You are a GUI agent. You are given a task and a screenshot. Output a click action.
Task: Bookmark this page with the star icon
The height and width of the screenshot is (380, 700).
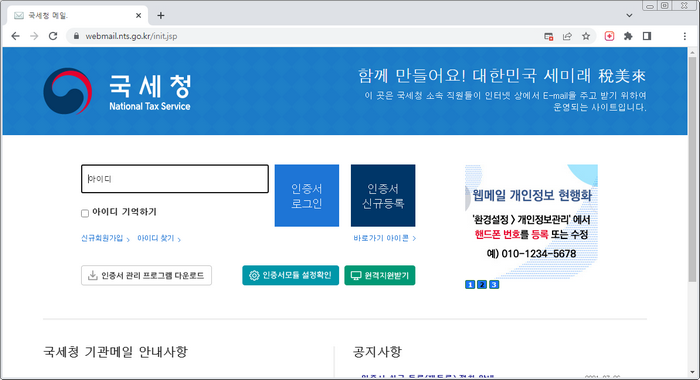586,36
